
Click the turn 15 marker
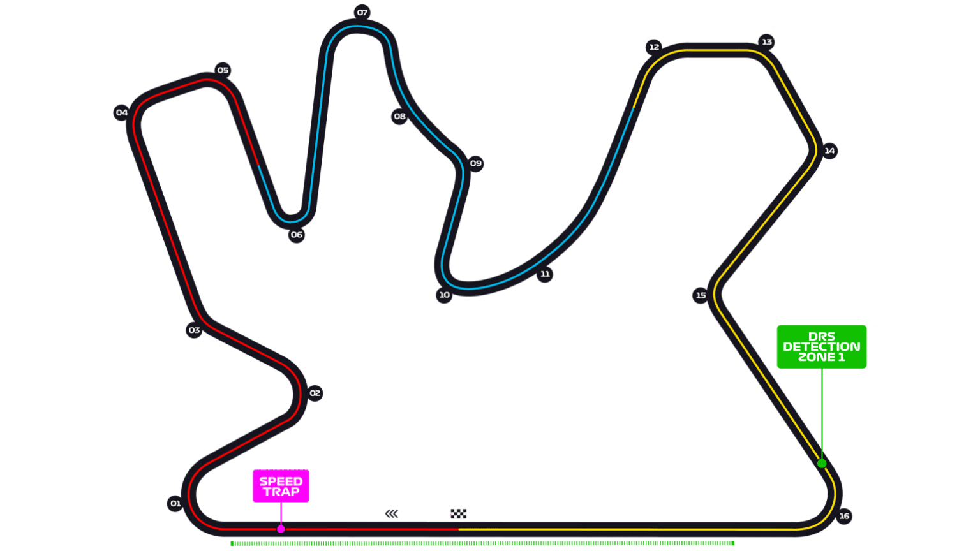click(x=701, y=295)
